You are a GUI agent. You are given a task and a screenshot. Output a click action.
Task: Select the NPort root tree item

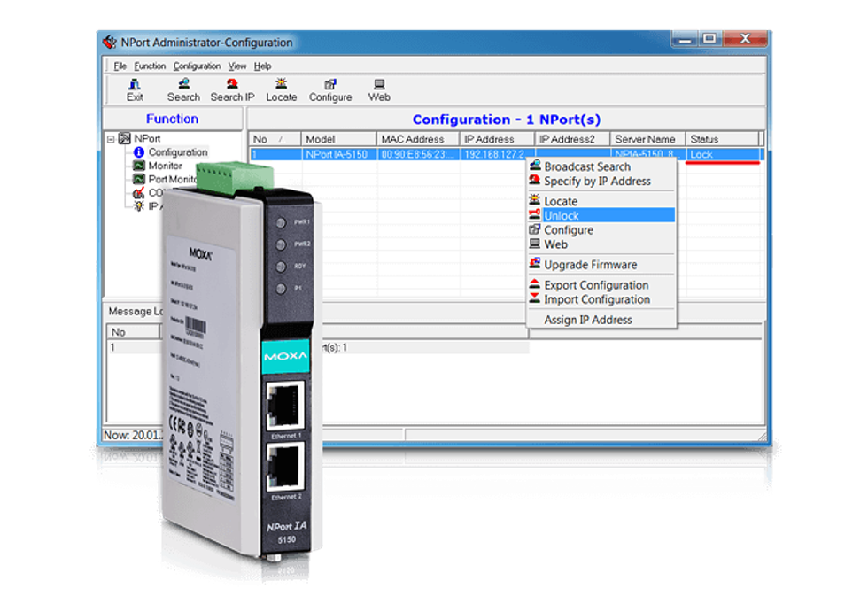tap(147, 138)
